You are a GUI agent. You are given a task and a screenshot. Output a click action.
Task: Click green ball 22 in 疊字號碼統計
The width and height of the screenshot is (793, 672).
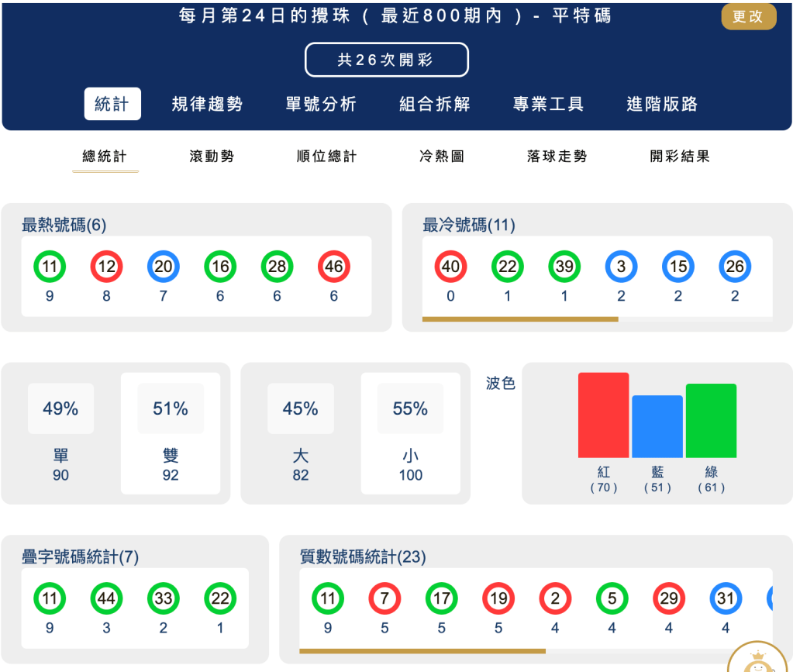[x=219, y=598]
